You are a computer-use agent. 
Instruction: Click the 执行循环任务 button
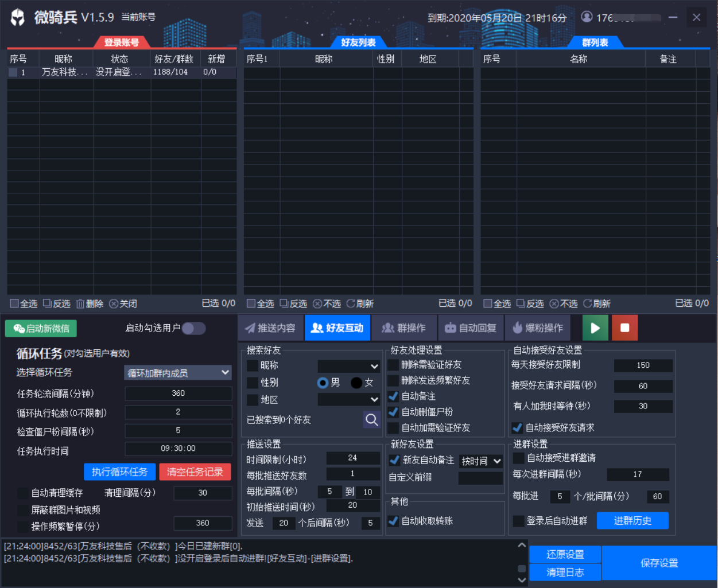tap(119, 472)
